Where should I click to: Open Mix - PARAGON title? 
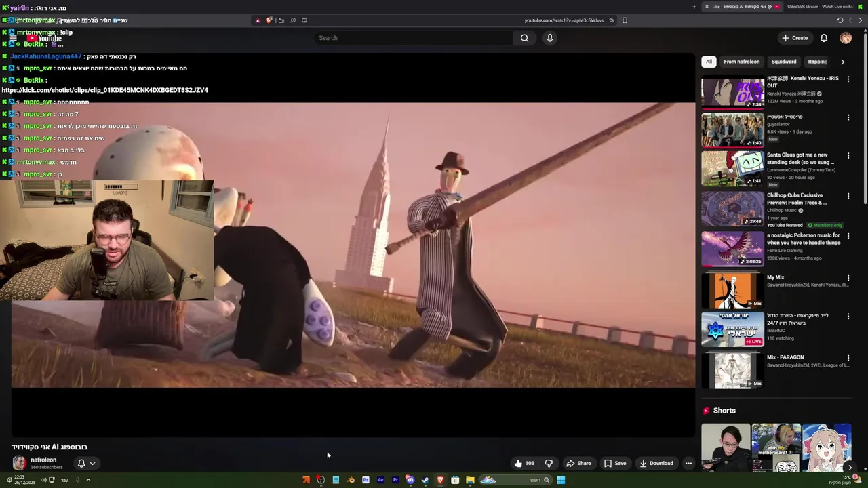[x=785, y=357]
